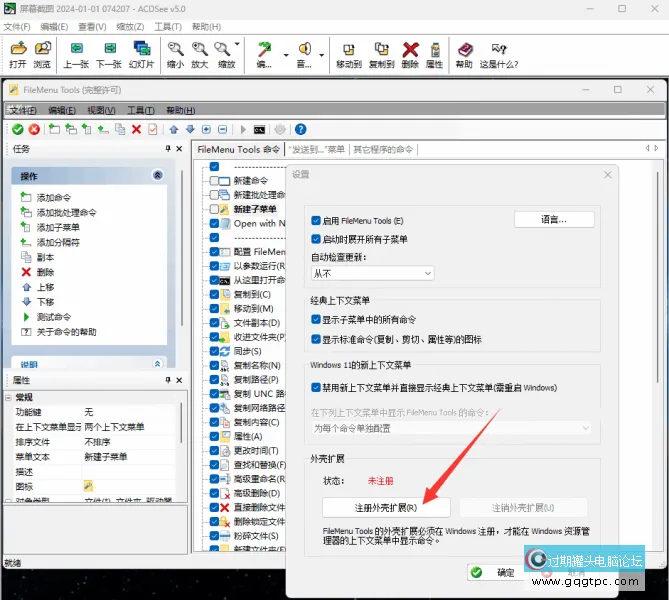
Task: Click the command list vertical scrollbar
Action: pyautogui.click(x=657, y=277)
